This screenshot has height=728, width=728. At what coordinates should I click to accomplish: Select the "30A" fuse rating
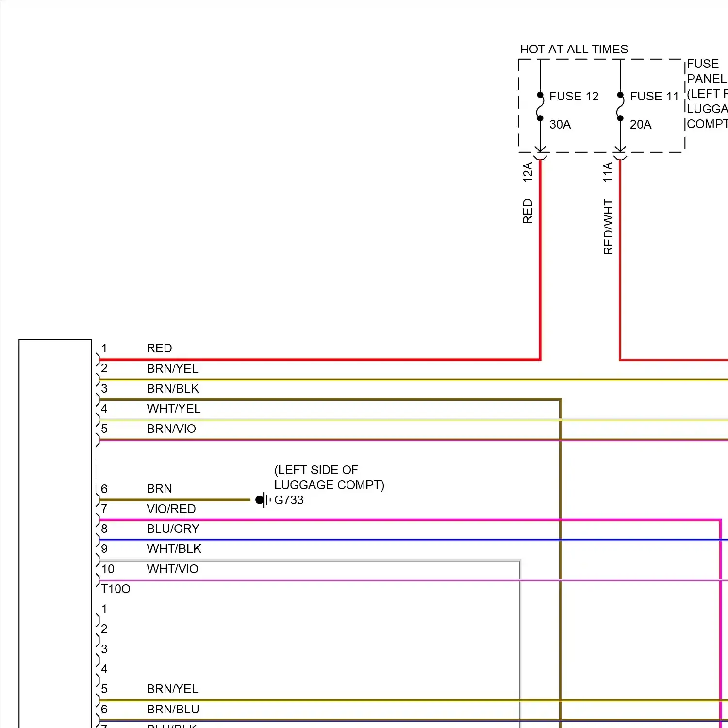(x=560, y=124)
